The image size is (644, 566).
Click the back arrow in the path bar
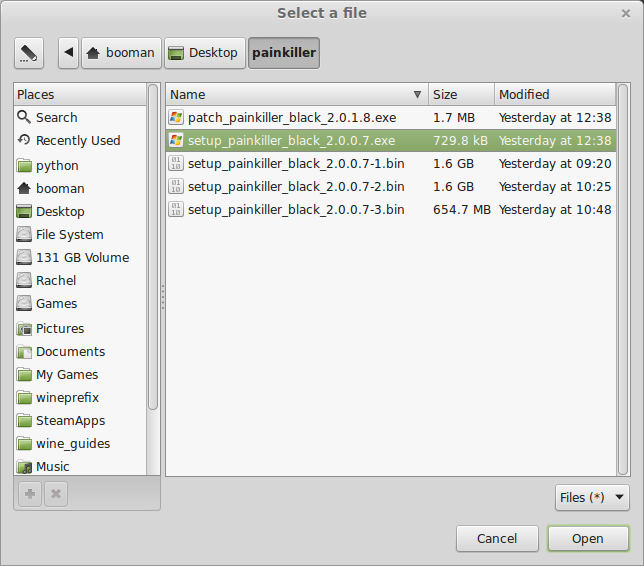tap(69, 53)
